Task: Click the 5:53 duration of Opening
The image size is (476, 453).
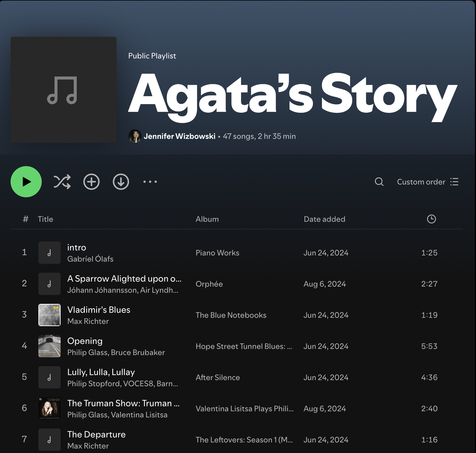Action: coord(429,346)
